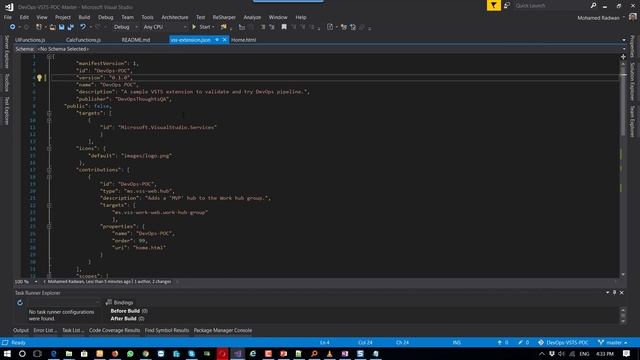
Task: Switch to the CalcFunctions.js tab
Action: point(83,40)
